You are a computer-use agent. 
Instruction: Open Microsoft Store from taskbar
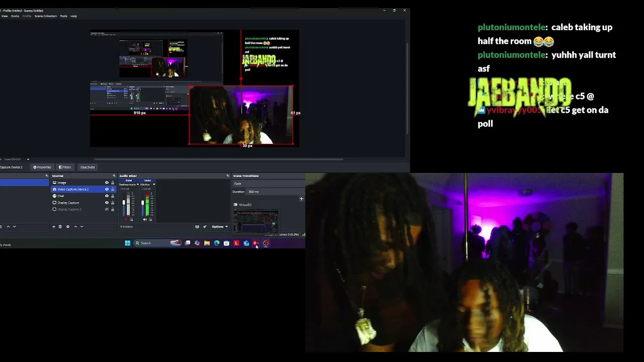click(226, 243)
